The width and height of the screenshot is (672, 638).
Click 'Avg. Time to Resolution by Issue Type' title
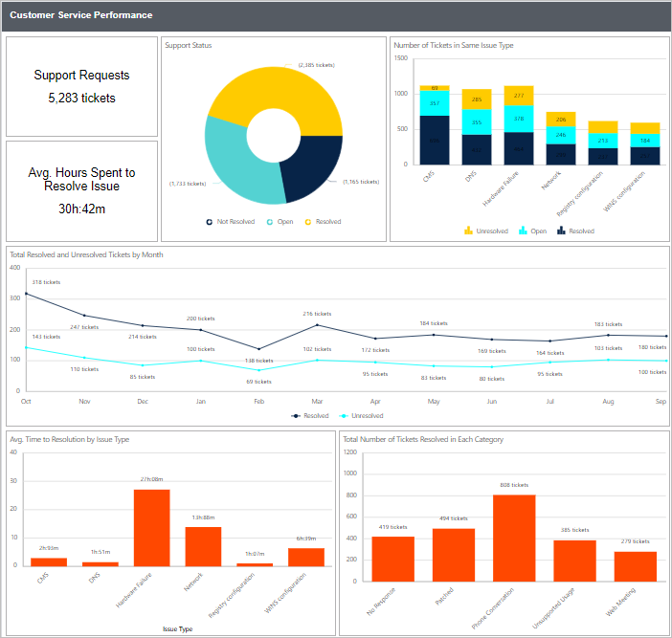click(x=70, y=439)
